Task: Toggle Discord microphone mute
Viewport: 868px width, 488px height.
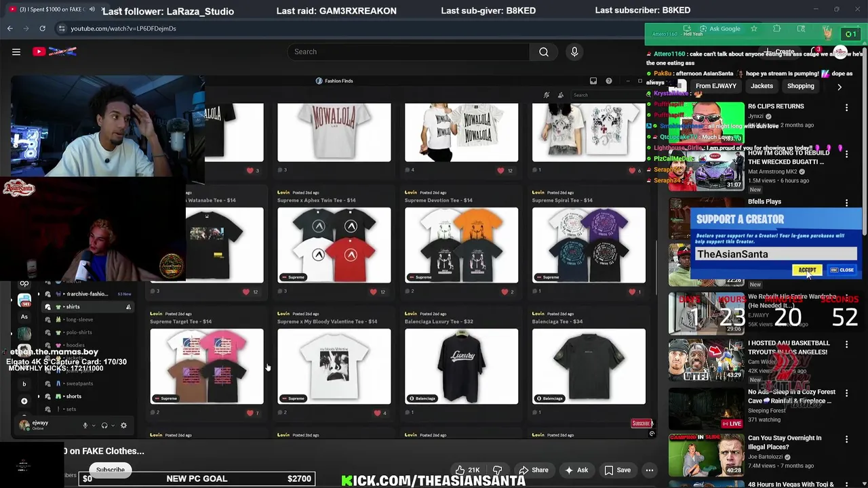Action: (85, 425)
